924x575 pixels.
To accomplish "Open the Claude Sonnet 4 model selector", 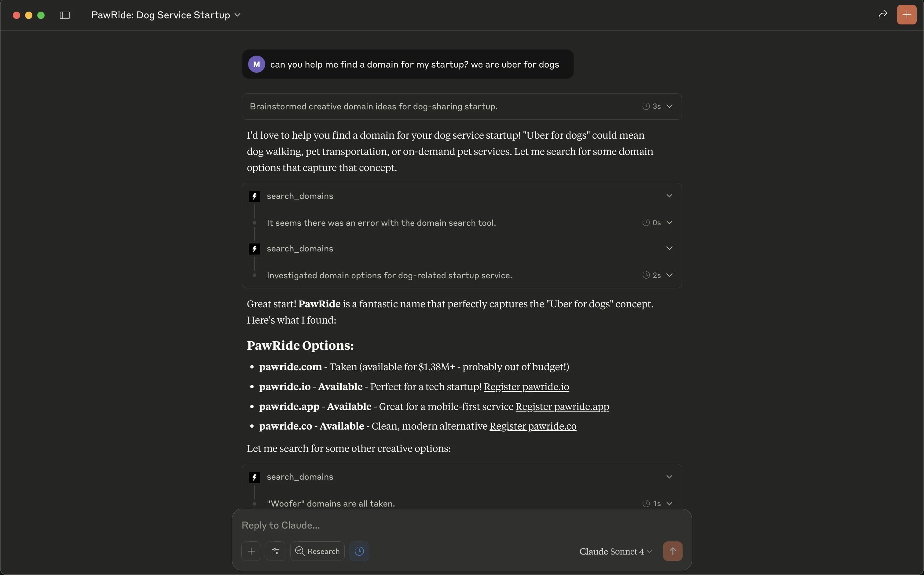I will coord(615,551).
